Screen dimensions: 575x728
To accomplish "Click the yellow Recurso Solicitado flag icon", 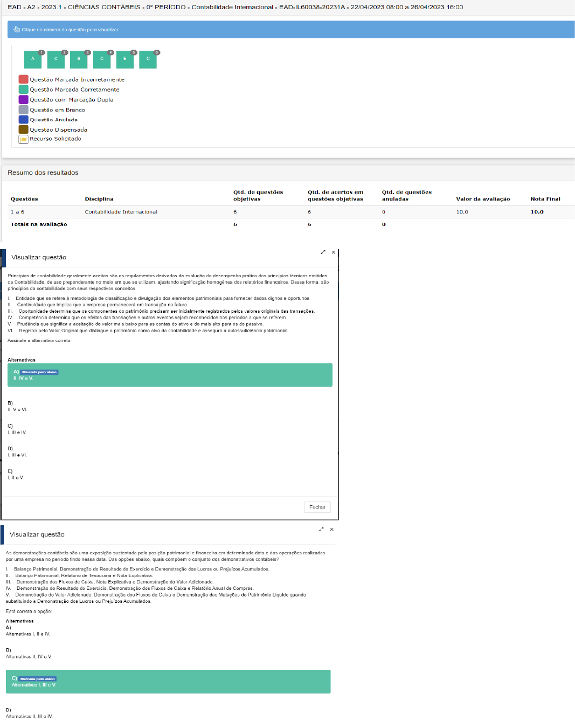I will [23, 140].
